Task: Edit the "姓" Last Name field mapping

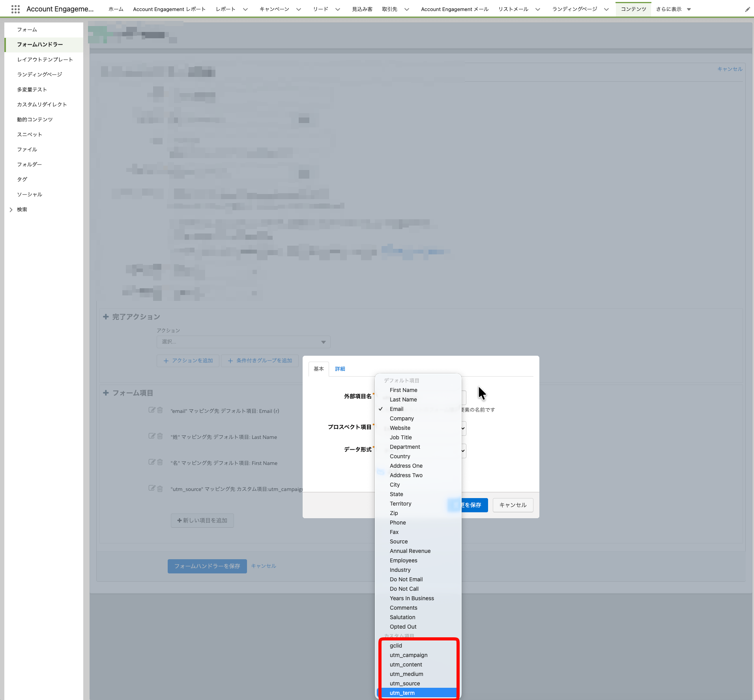Action: 152,436
